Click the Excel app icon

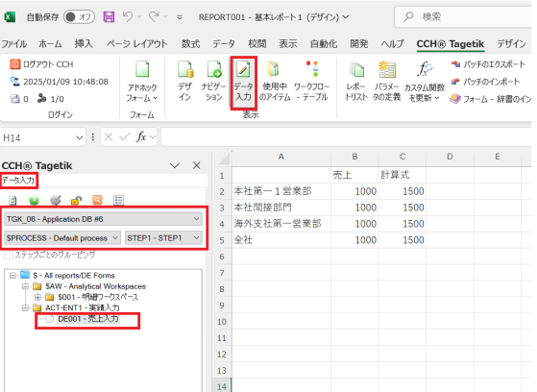click(x=10, y=16)
